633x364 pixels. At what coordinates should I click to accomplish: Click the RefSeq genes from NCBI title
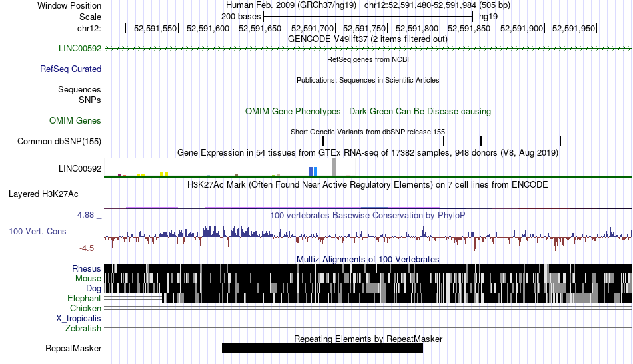pos(368,59)
